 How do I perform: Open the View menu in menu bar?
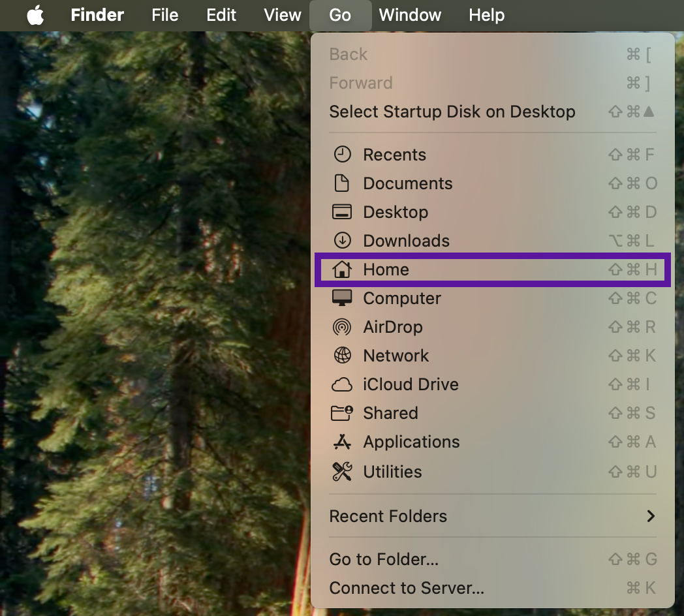(283, 15)
